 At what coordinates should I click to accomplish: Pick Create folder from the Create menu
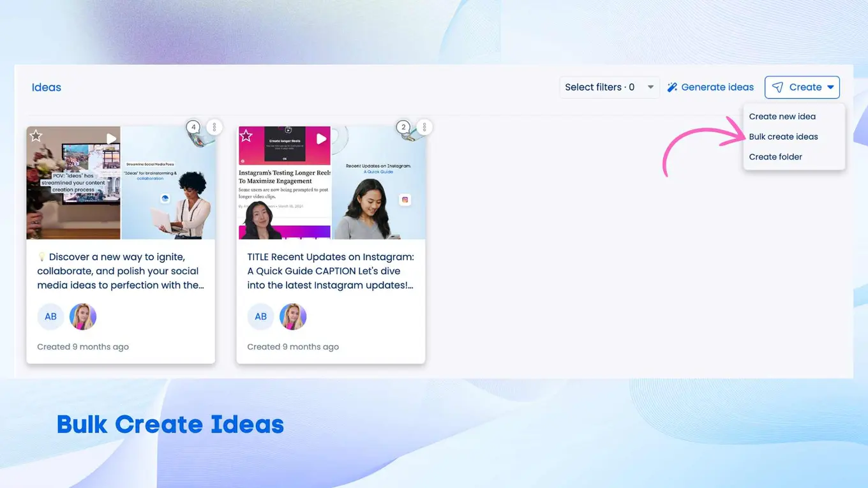775,157
